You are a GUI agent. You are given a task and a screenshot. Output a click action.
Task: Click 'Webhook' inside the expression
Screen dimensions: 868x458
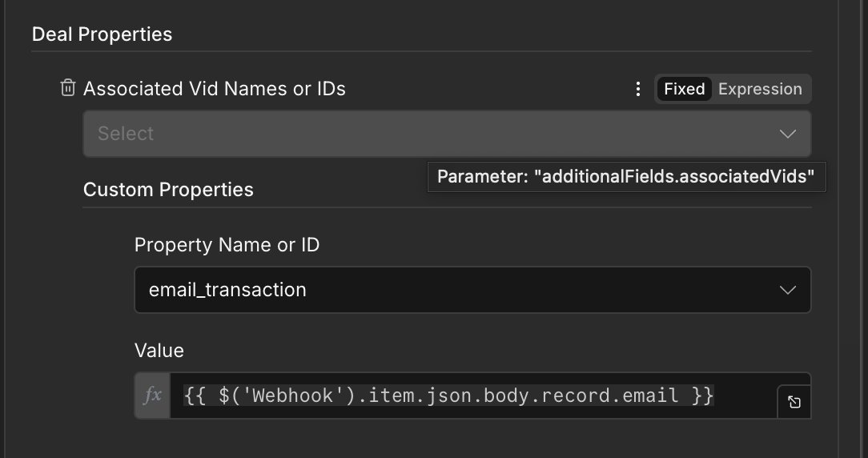[x=286, y=396]
